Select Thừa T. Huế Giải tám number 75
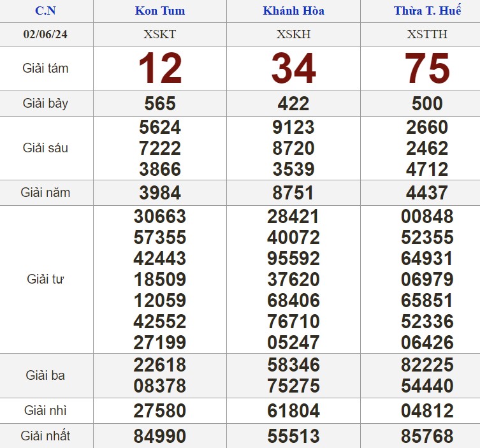The width and height of the screenshot is (480, 448). coord(426,68)
